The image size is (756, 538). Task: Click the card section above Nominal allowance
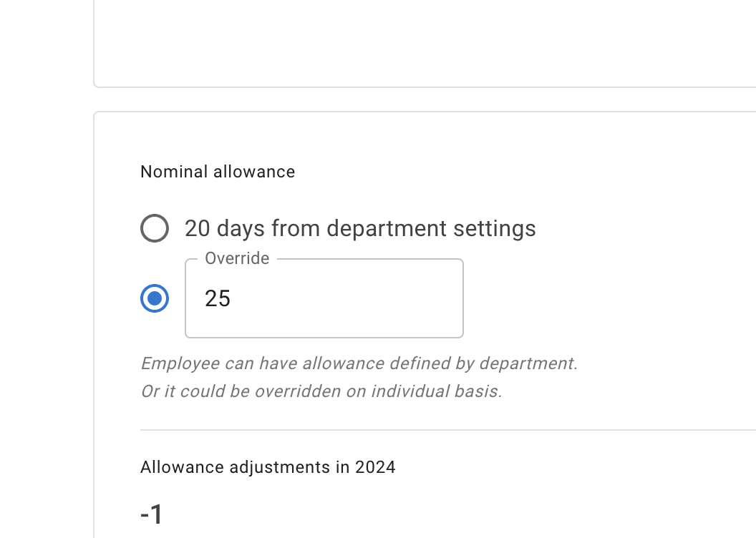click(430, 43)
